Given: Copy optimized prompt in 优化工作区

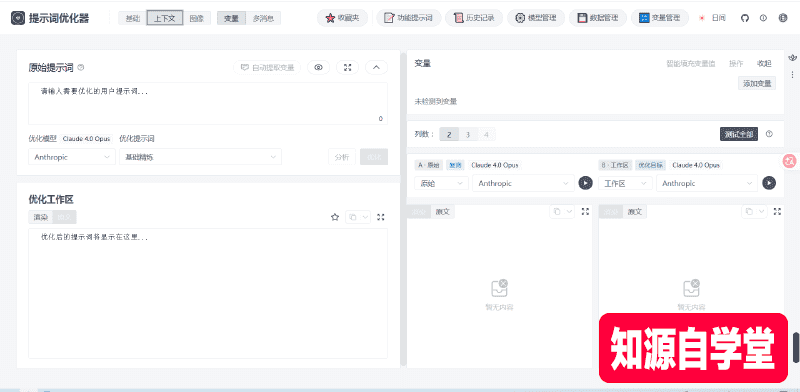Looking at the screenshot, I should click(353, 217).
